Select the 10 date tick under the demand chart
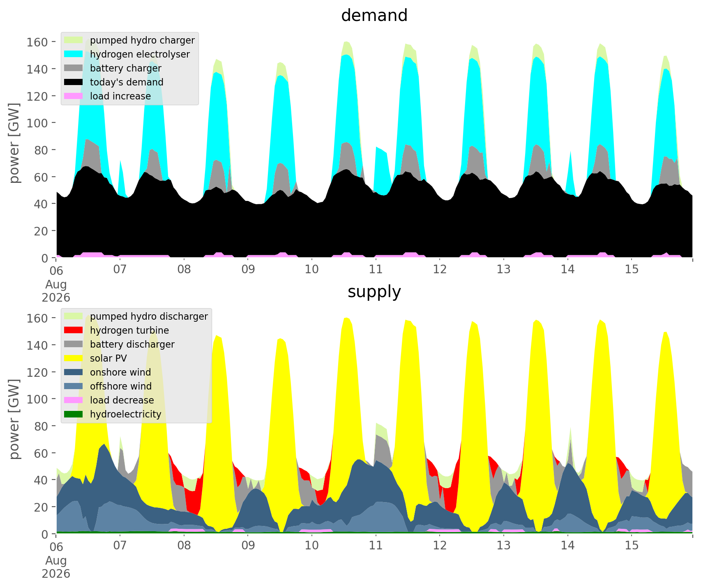Viewport: 701px width, 588px height. [x=312, y=270]
